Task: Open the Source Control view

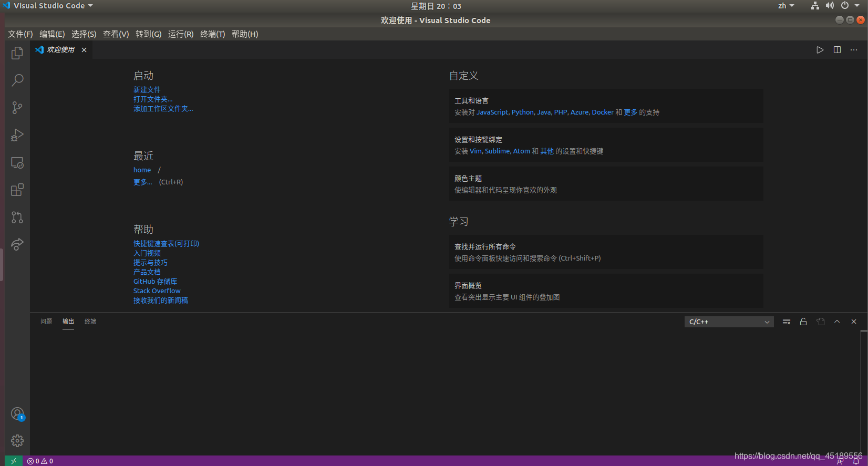Action: 17,108
